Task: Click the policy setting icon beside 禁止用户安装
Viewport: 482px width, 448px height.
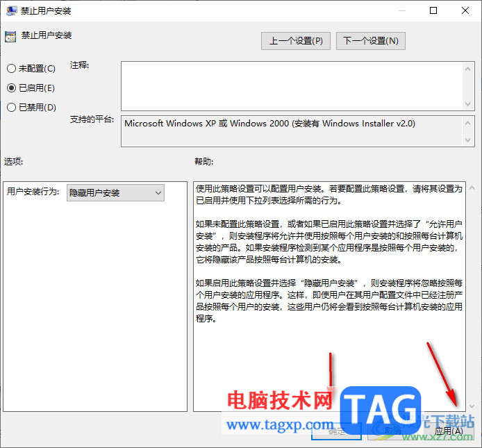Action: click(x=10, y=37)
